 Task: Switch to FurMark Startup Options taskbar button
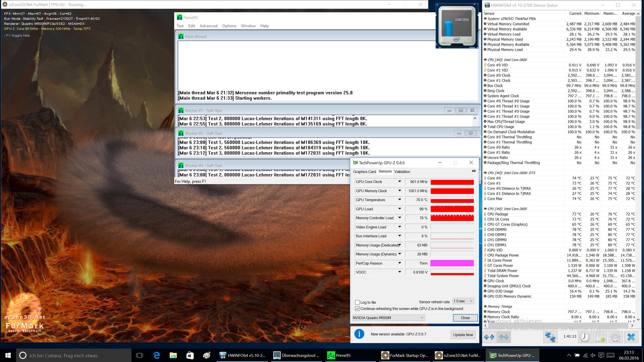pyautogui.click(x=405, y=355)
